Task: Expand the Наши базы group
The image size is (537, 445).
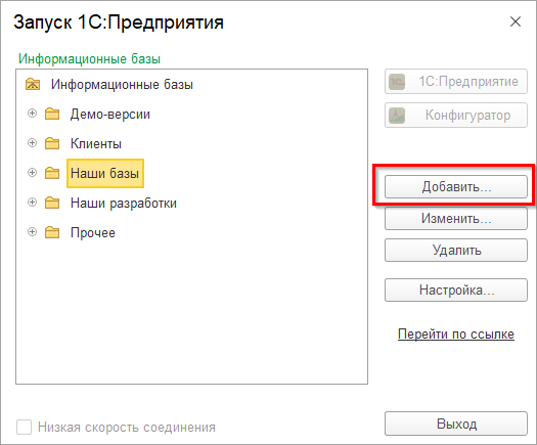Action: click(32, 172)
